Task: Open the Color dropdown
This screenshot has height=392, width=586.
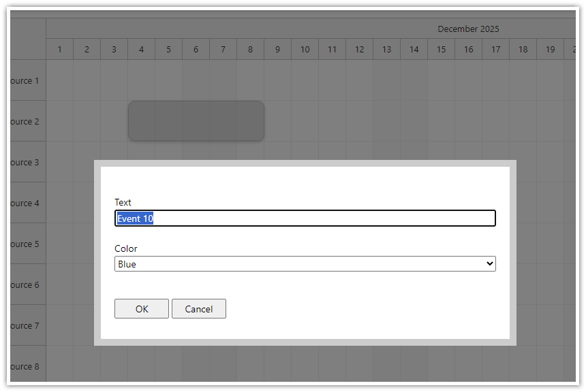Action: pos(305,263)
